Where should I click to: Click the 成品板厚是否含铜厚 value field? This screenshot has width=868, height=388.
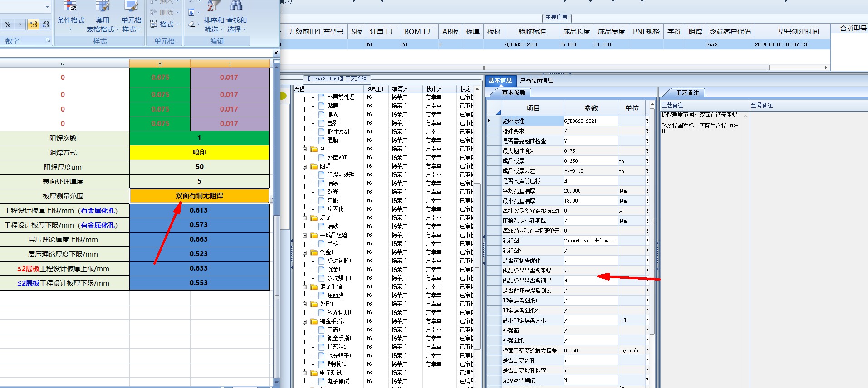pos(590,281)
